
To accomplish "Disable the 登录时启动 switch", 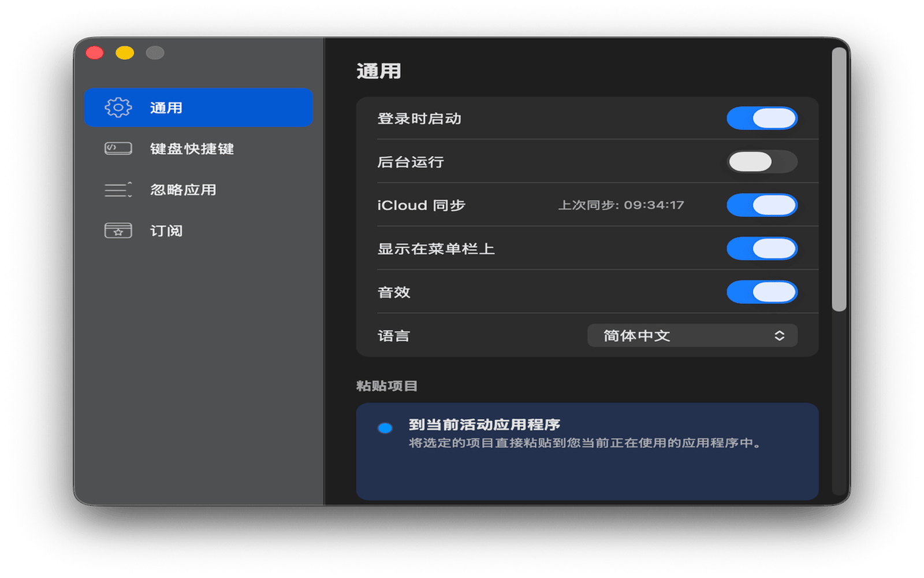I will point(762,118).
